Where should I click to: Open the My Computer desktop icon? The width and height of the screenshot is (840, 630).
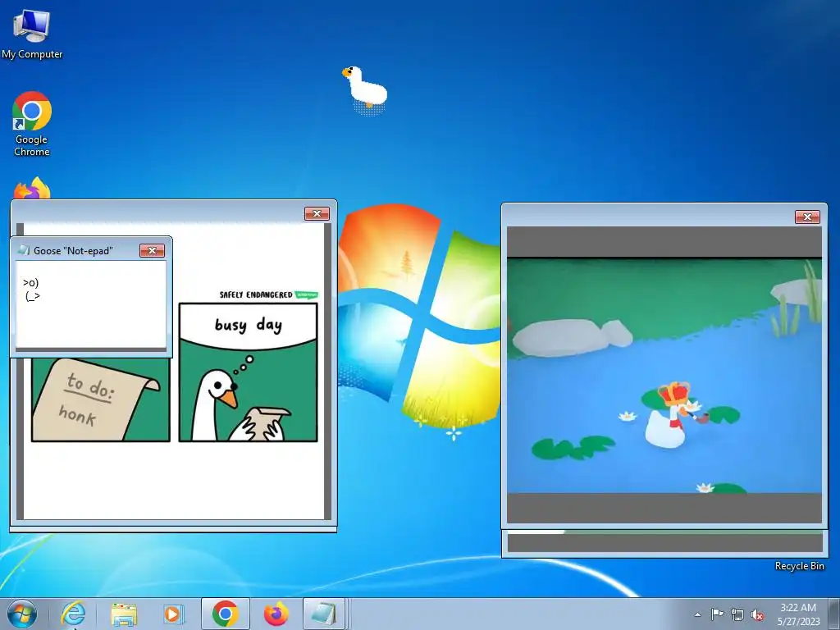[x=32, y=34]
